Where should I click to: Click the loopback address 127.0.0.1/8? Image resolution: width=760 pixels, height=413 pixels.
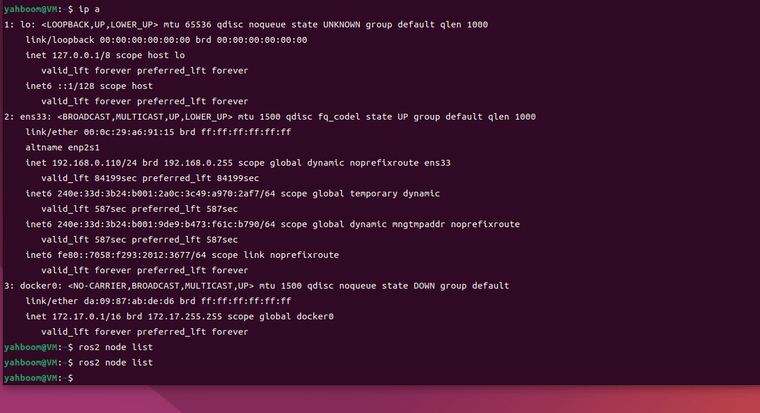click(x=81, y=55)
